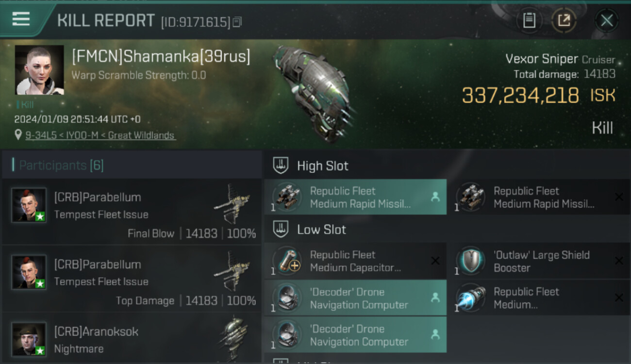
Task: Open the clipboard notes icon
Action: point(529,20)
